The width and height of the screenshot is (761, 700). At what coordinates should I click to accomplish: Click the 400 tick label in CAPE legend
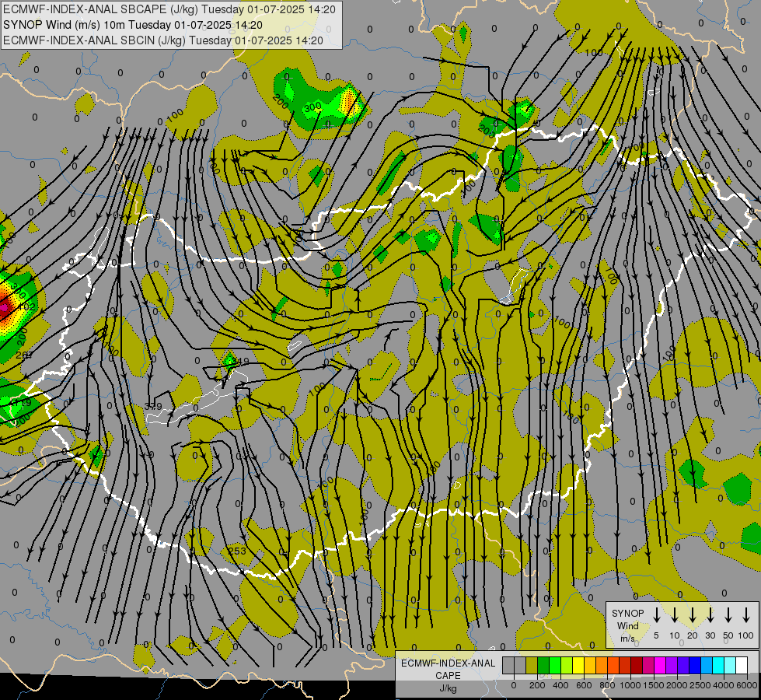(560, 685)
